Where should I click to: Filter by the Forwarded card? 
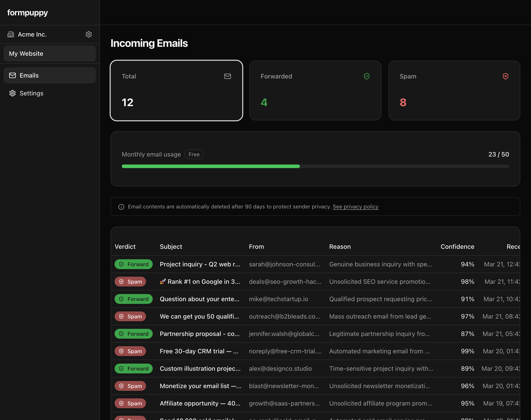315,91
